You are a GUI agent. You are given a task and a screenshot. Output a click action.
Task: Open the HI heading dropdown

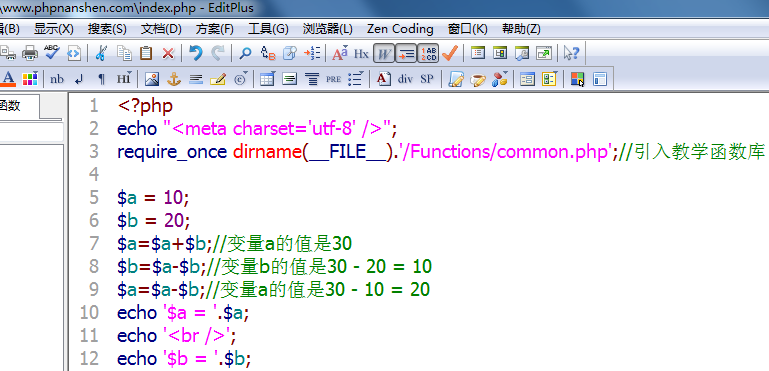[x=124, y=79]
